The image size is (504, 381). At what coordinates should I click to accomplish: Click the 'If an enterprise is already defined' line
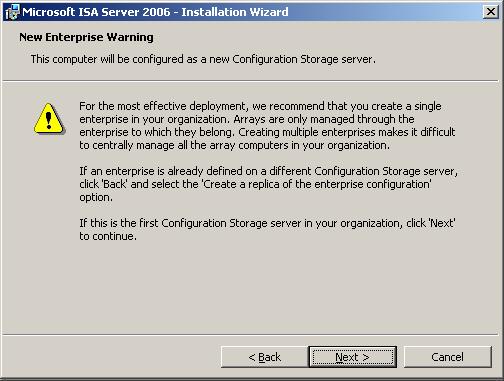(269, 171)
